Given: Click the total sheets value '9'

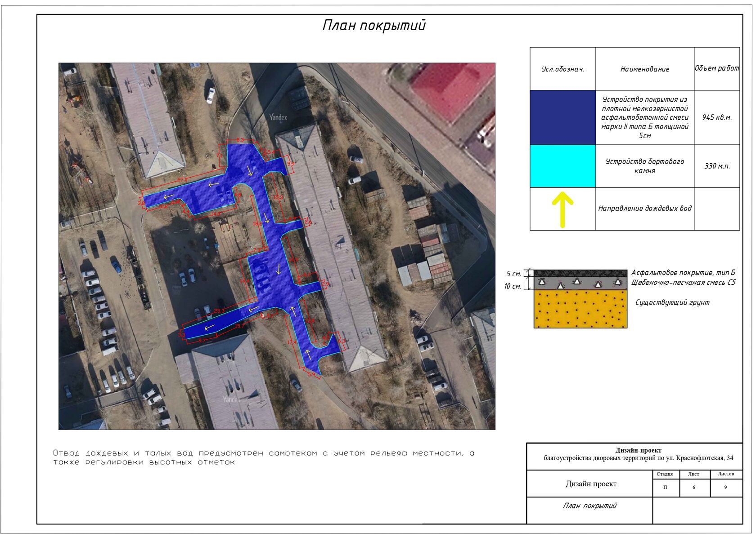Looking at the screenshot, I should (x=725, y=488).
